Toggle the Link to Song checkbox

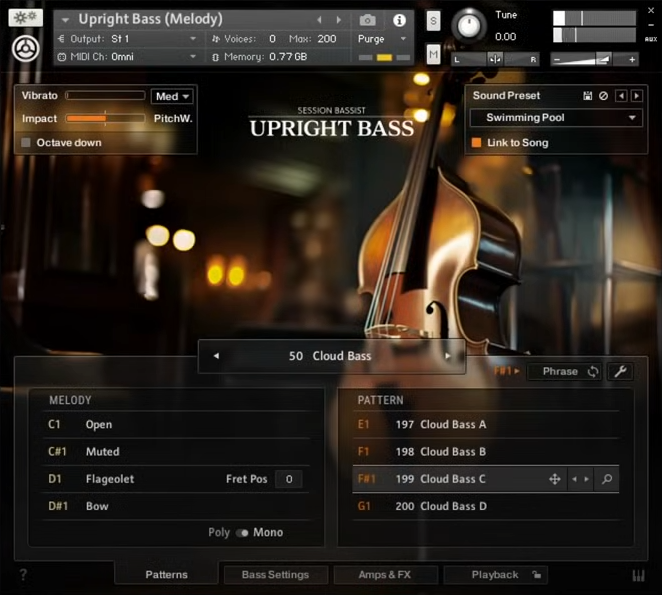(x=477, y=143)
